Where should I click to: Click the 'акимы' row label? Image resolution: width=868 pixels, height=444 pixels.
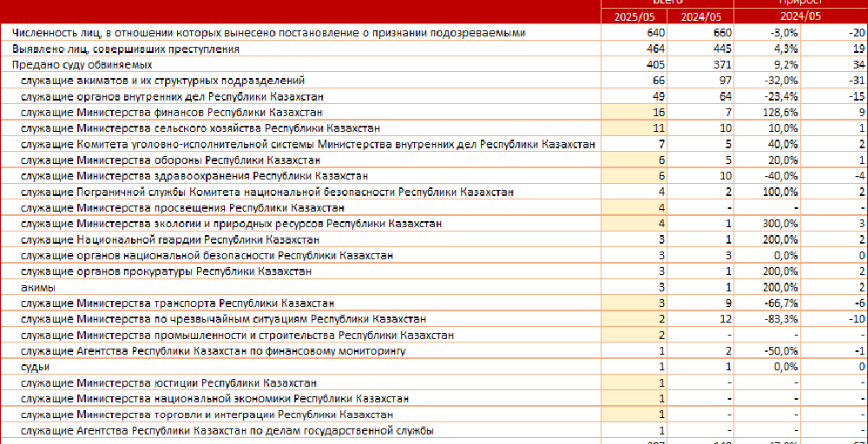click(x=37, y=288)
